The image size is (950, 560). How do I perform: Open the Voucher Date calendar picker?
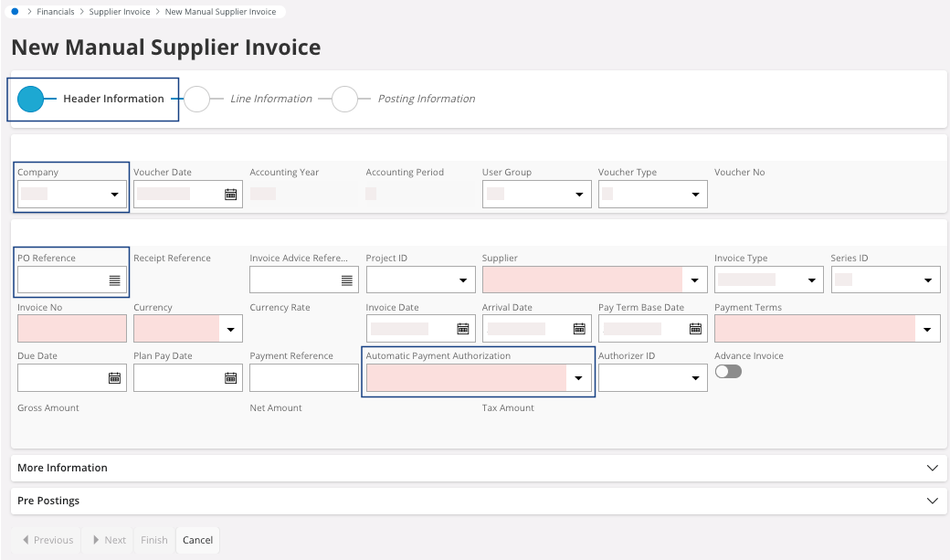pyautogui.click(x=231, y=195)
